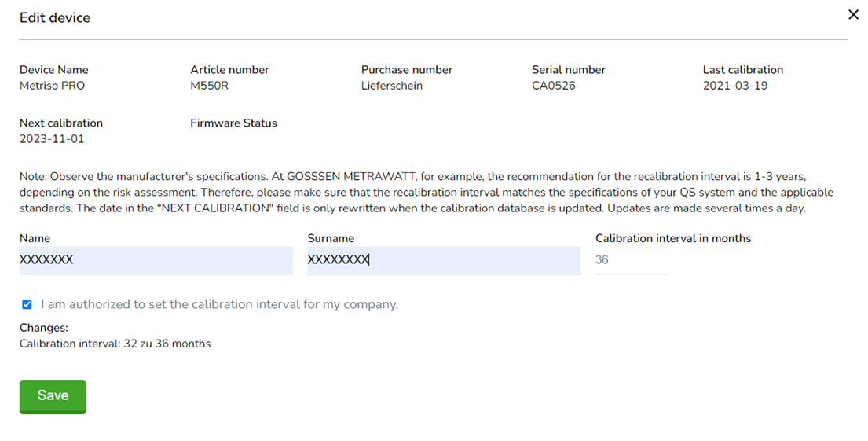Click the GOSSSEN METRAWATT note paragraph
This screenshot has height=441, width=868.
pos(427,193)
